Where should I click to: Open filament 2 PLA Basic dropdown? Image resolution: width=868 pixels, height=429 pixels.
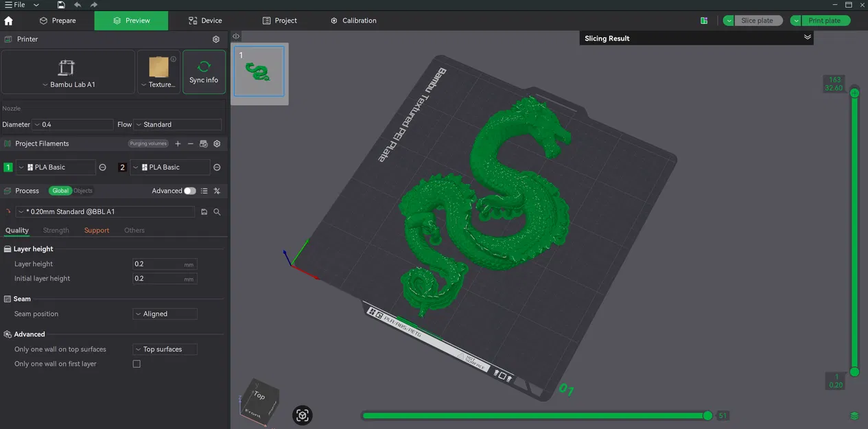click(x=170, y=167)
